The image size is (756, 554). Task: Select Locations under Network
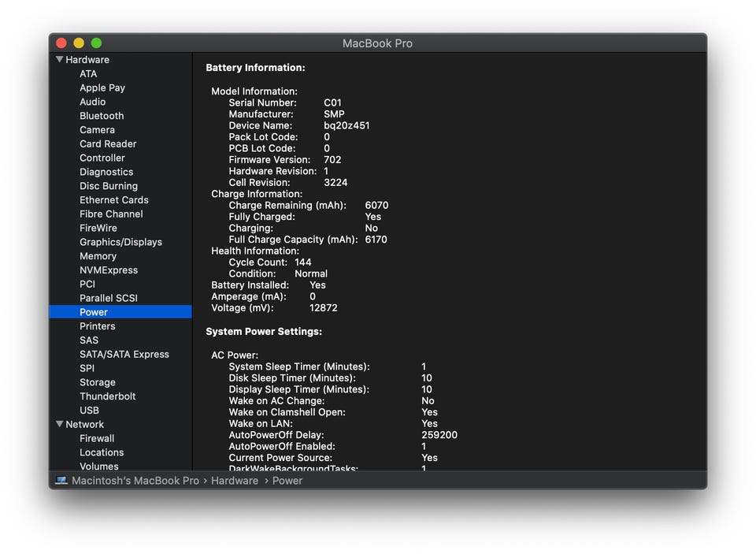[x=102, y=452]
